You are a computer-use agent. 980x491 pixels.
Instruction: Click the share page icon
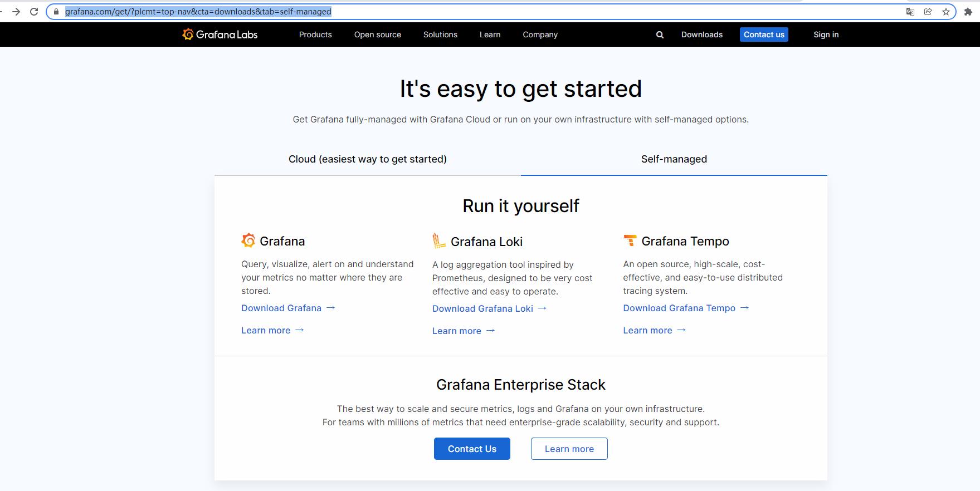[928, 12]
